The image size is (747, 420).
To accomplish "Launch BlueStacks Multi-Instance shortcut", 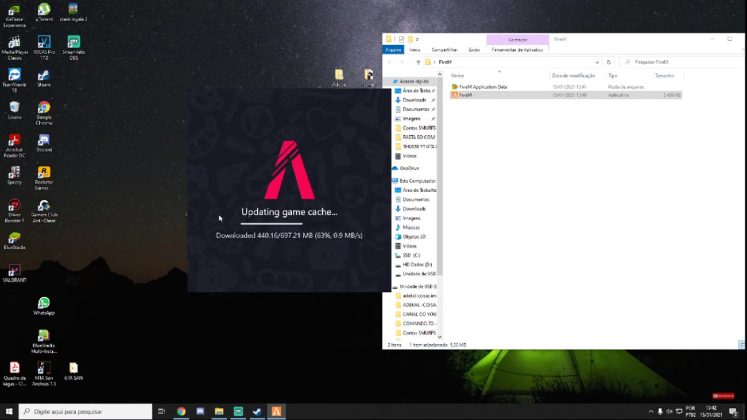I will point(44,341).
